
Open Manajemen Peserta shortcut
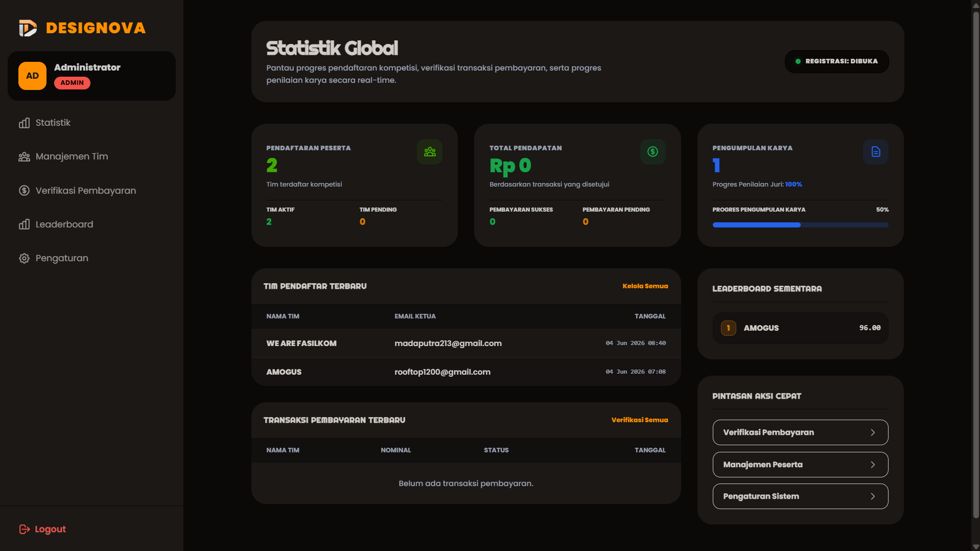(800, 465)
